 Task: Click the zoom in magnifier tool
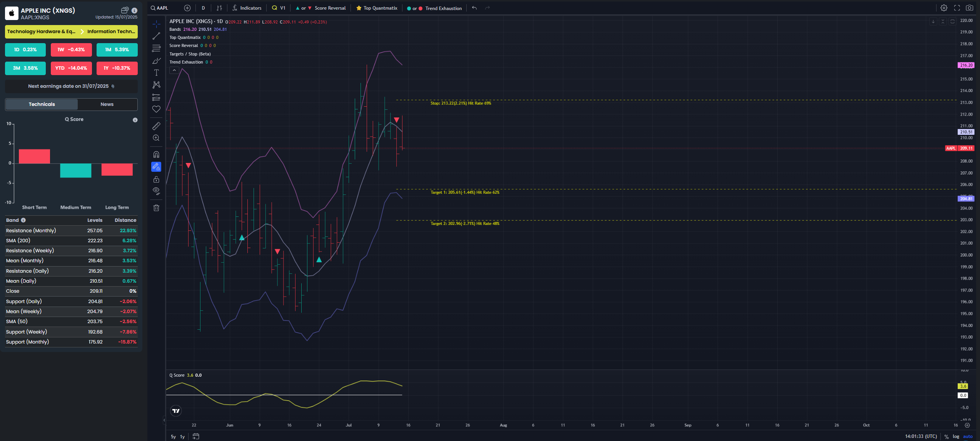[x=156, y=138]
